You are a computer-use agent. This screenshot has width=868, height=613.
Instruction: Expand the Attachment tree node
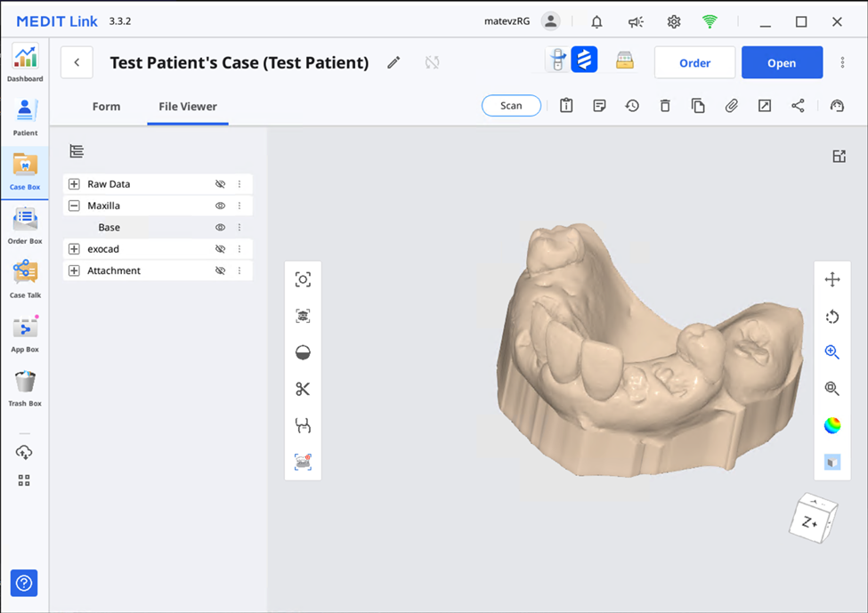pyautogui.click(x=74, y=270)
